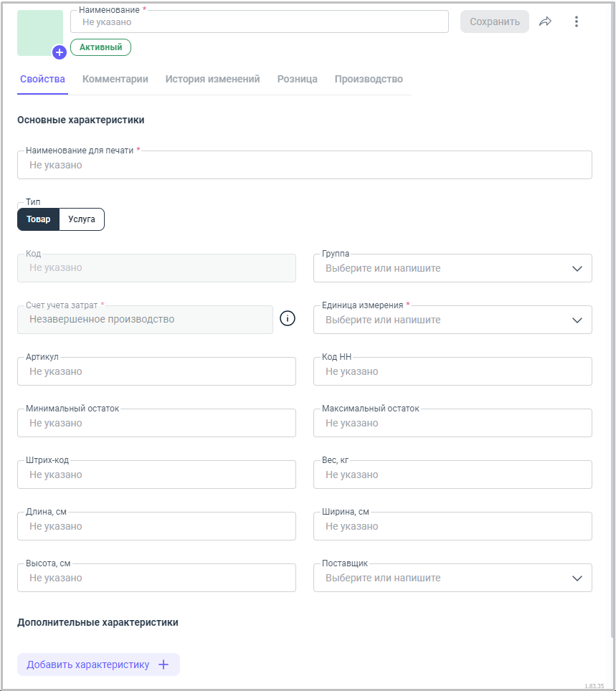Click the plus icon on product image
Image resolution: width=616 pixels, height=691 pixels.
(x=60, y=52)
